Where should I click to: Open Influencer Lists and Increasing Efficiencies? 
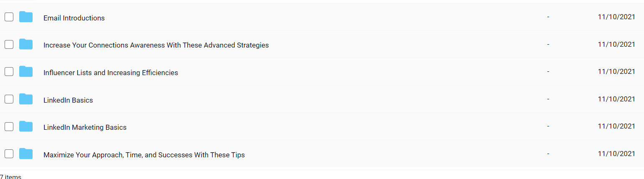coord(111,73)
